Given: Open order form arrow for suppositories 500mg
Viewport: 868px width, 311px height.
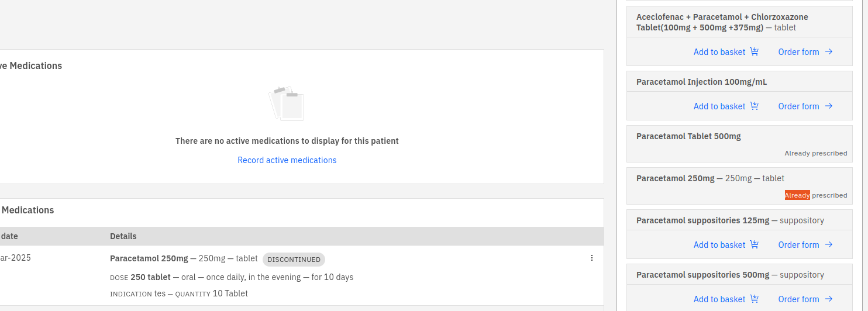Looking at the screenshot, I should pos(829,299).
